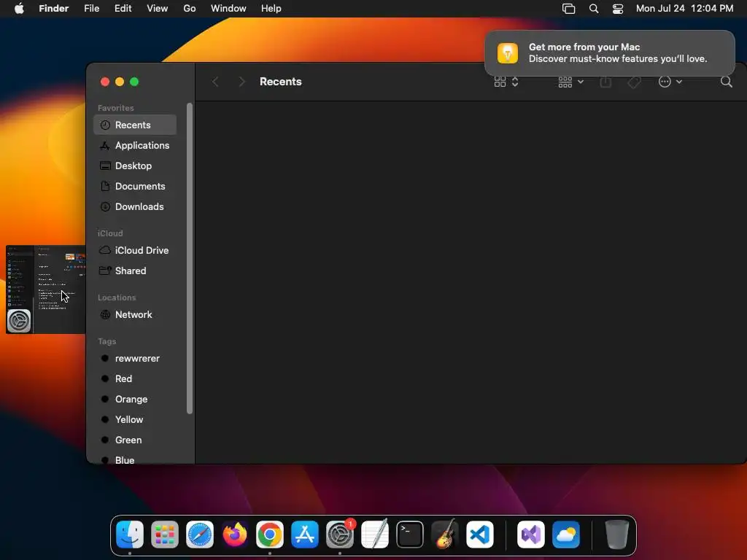Viewport: 747px width, 560px height.
Task: Filter by Green tag
Action: 135,440
